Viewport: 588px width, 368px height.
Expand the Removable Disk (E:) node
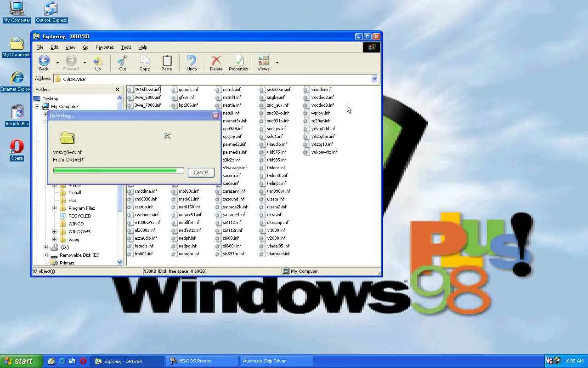coord(45,255)
